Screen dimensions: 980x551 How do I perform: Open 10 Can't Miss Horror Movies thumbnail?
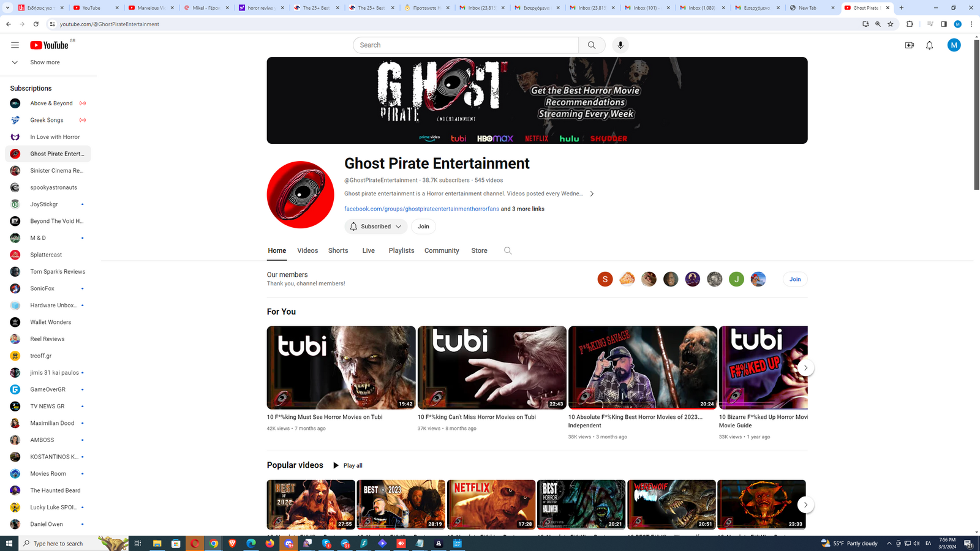[x=492, y=367]
